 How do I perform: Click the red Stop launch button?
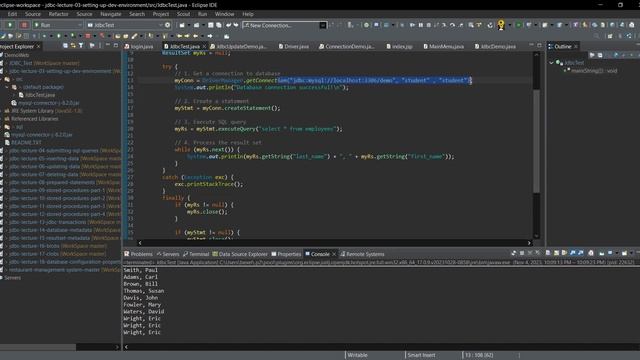pyautogui.click(x=24, y=25)
